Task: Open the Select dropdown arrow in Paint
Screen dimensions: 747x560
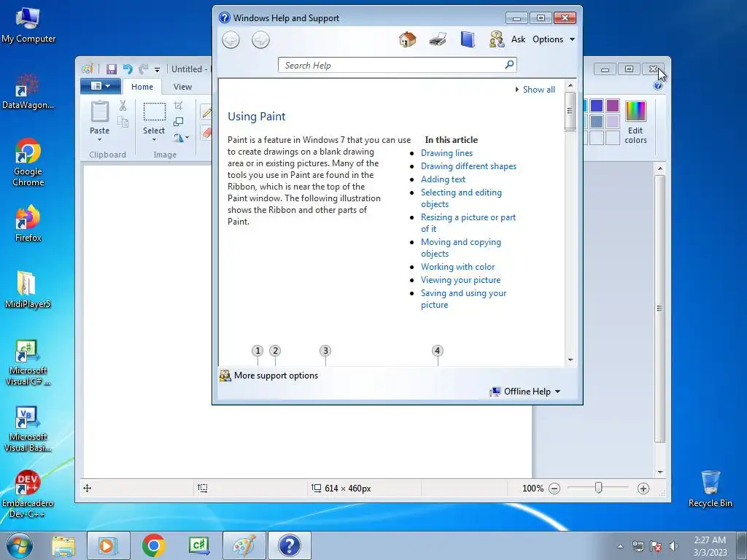Action: point(154,139)
